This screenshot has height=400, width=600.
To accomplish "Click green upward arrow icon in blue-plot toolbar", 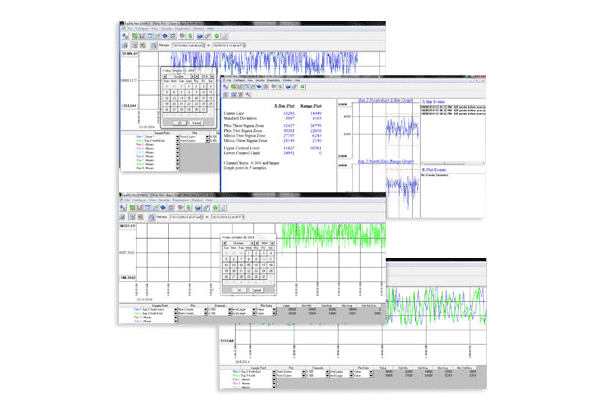I will 190,36.
